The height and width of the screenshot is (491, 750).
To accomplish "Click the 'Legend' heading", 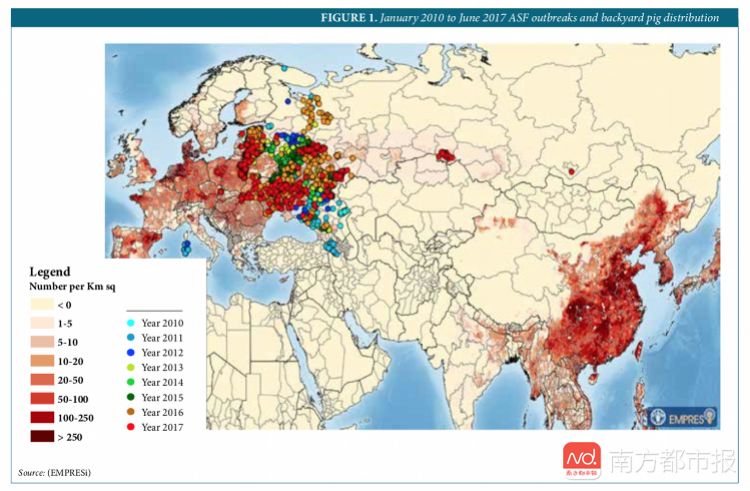I will click(49, 271).
